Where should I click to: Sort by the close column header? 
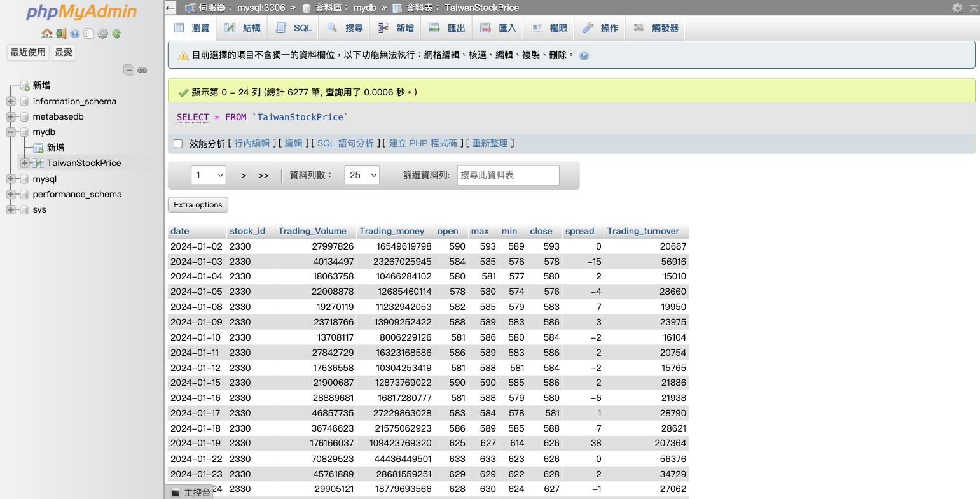pos(541,231)
